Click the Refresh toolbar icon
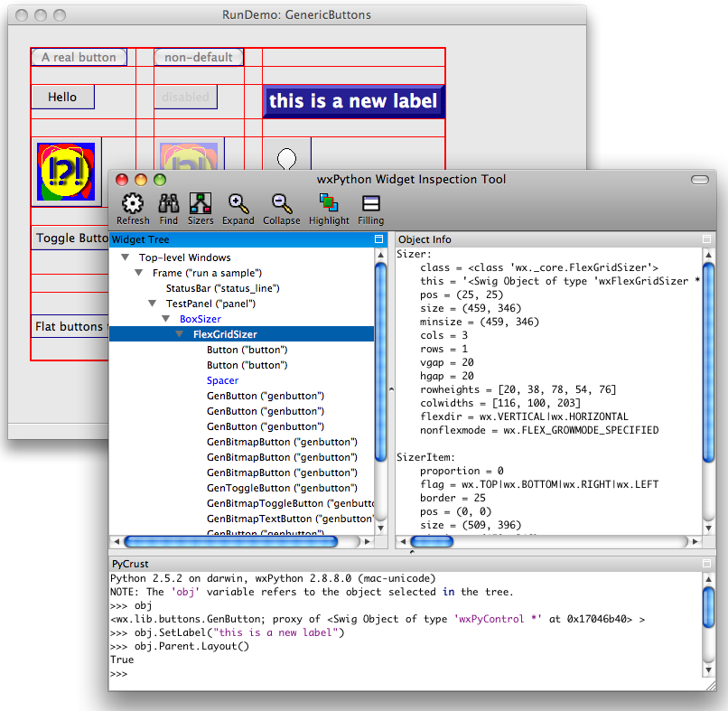The width and height of the screenshot is (728, 711). [x=133, y=204]
